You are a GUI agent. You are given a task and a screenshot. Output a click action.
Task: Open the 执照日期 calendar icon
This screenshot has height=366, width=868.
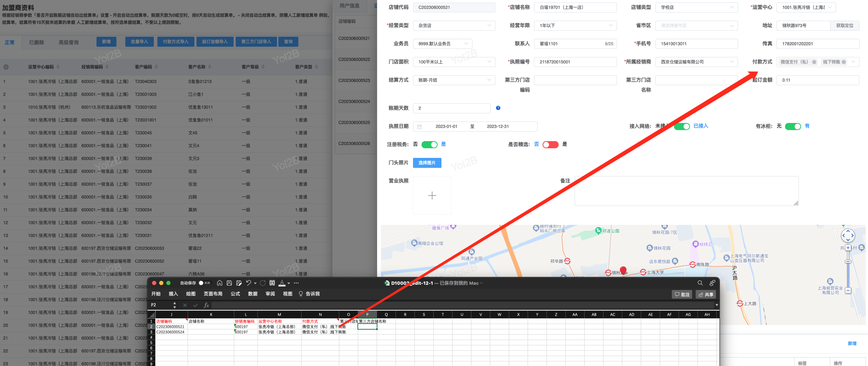coord(419,127)
